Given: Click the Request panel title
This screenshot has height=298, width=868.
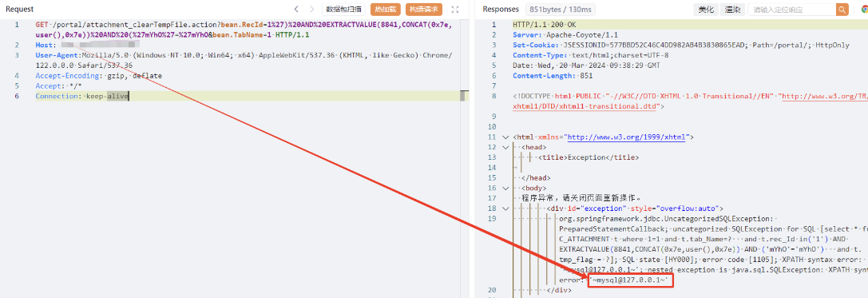Looking at the screenshot, I should (19, 10).
